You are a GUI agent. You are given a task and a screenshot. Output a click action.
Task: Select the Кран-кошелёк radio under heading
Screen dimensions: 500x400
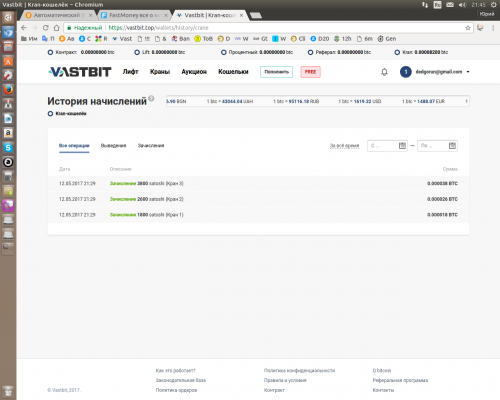pyautogui.click(x=50, y=114)
